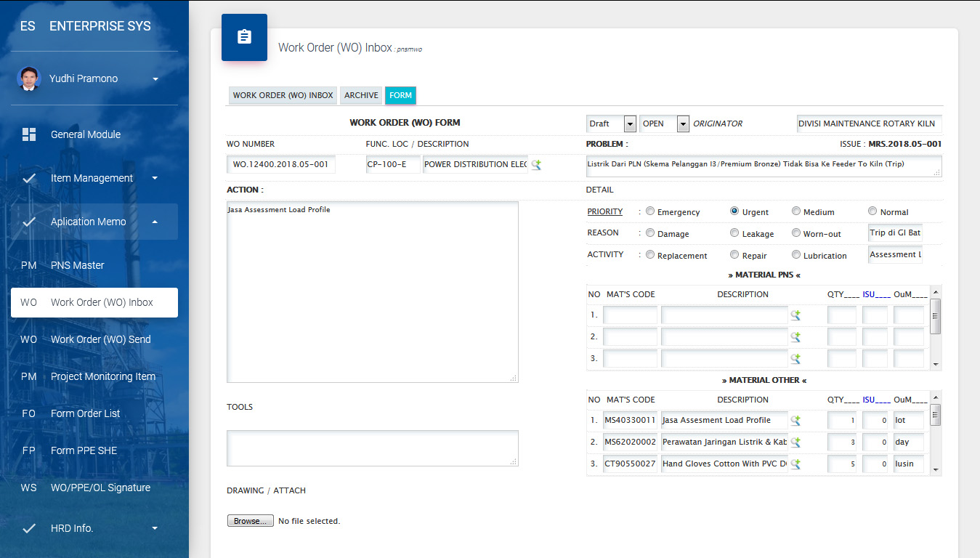Image resolution: width=980 pixels, height=558 pixels.
Task: Click lookup icon for Hand Gloves Cotton row
Action: pos(795,464)
